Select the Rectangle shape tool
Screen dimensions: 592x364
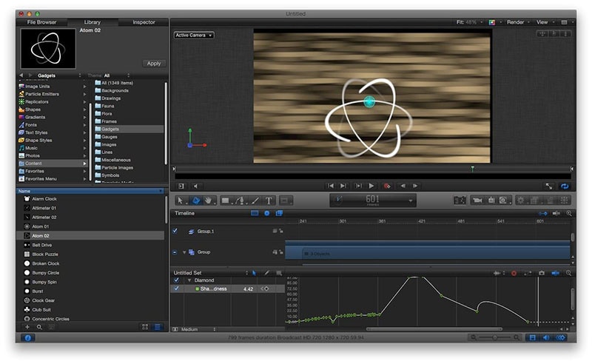(225, 200)
